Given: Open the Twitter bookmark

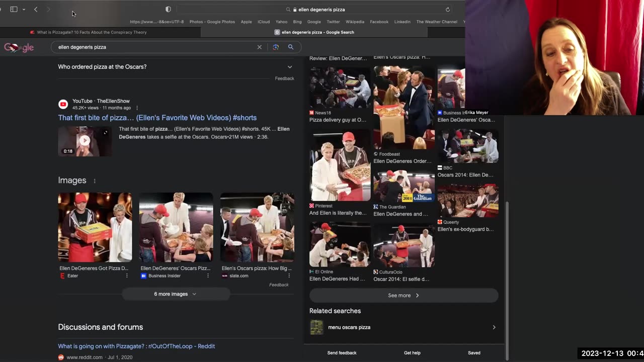Looking at the screenshot, I should click(333, 22).
